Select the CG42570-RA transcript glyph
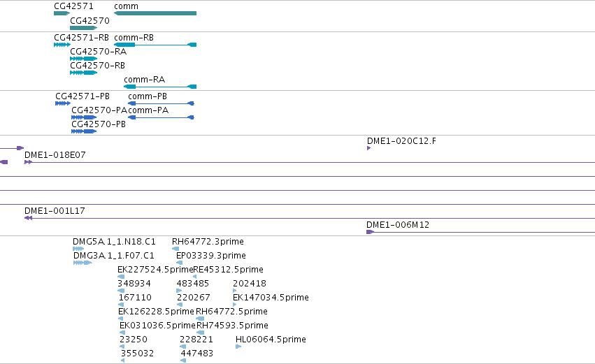 click(x=84, y=59)
